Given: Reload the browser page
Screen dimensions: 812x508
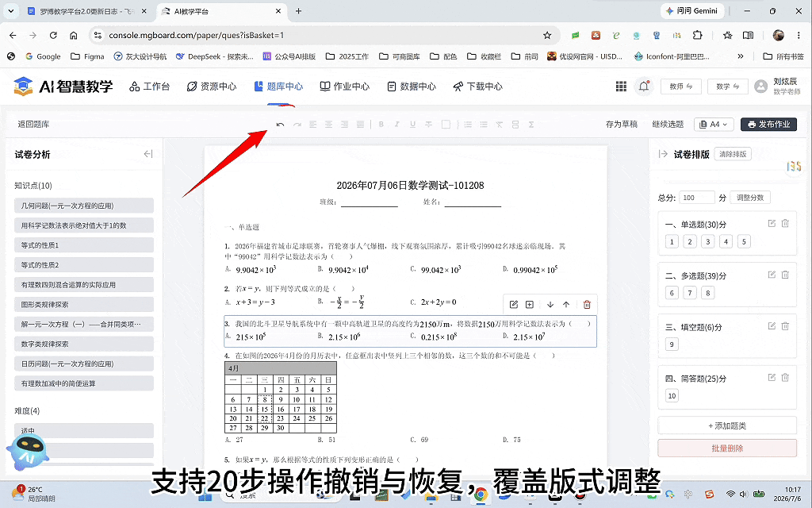Looking at the screenshot, I should coord(53,35).
